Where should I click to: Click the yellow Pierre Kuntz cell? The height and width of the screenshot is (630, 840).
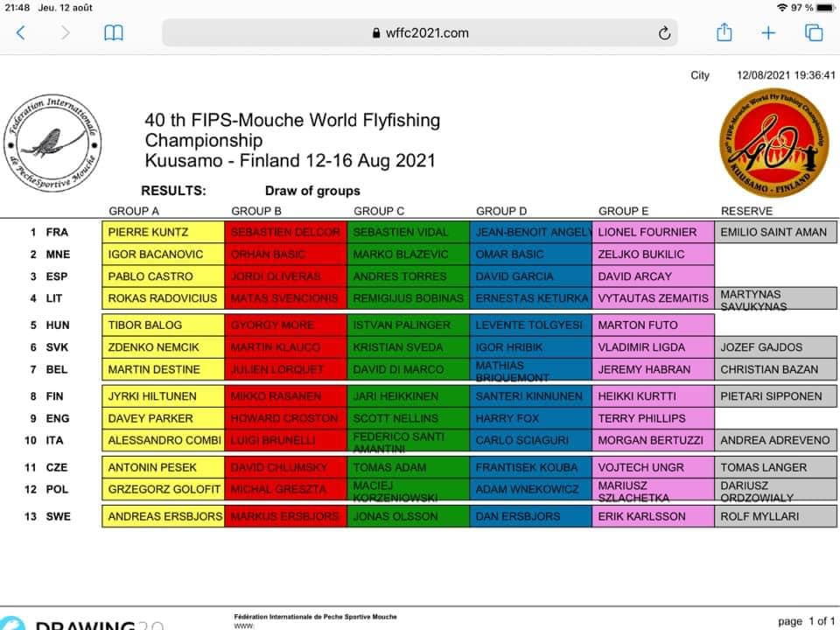click(x=164, y=232)
